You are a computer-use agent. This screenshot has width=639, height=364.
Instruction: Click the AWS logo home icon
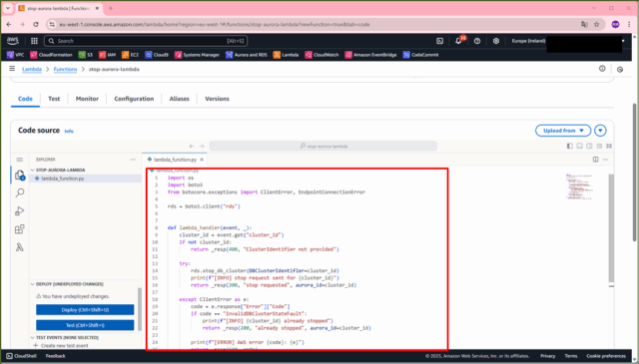tap(13, 41)
